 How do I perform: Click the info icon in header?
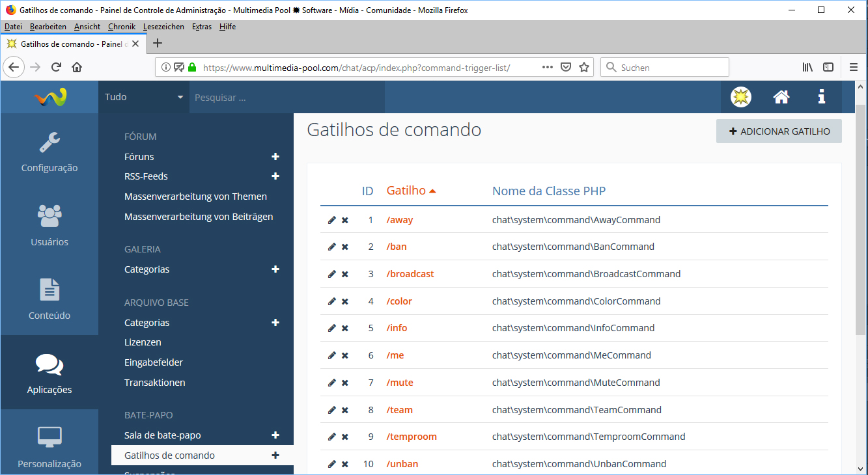tap(821, 97)
